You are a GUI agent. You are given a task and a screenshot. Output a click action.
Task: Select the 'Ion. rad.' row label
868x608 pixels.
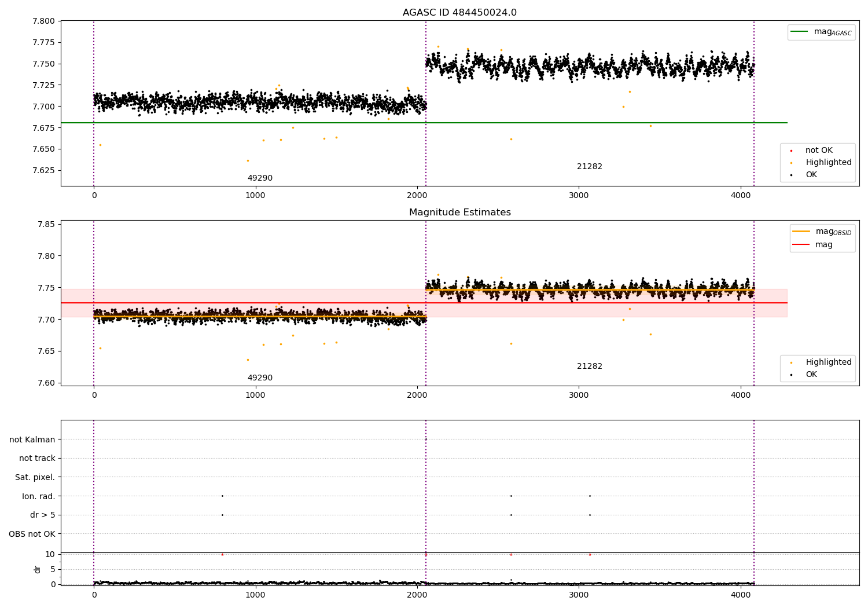pyautogui.click(x=39, y=497)
